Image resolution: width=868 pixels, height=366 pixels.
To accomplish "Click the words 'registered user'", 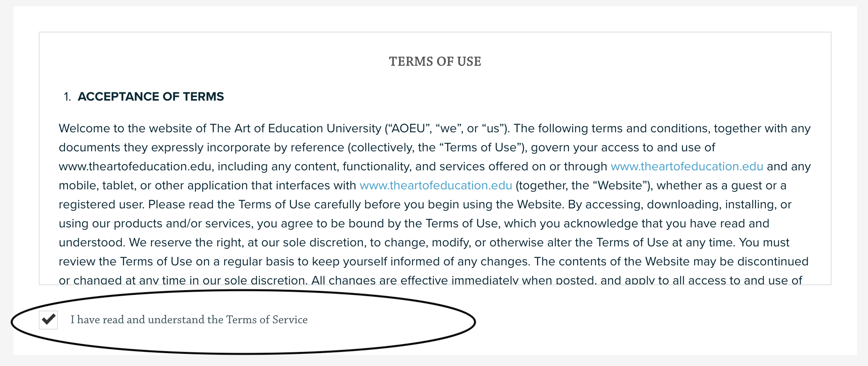I will (x=101, y=204).
